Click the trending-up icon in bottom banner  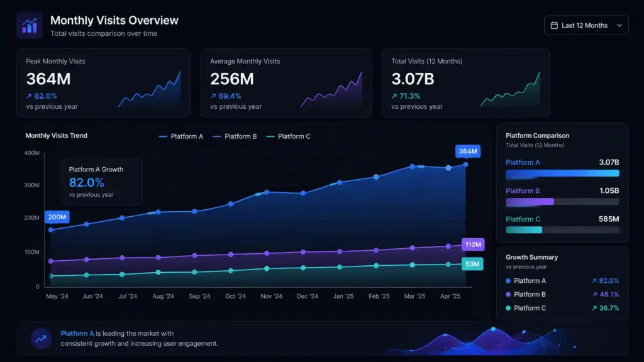41,339
